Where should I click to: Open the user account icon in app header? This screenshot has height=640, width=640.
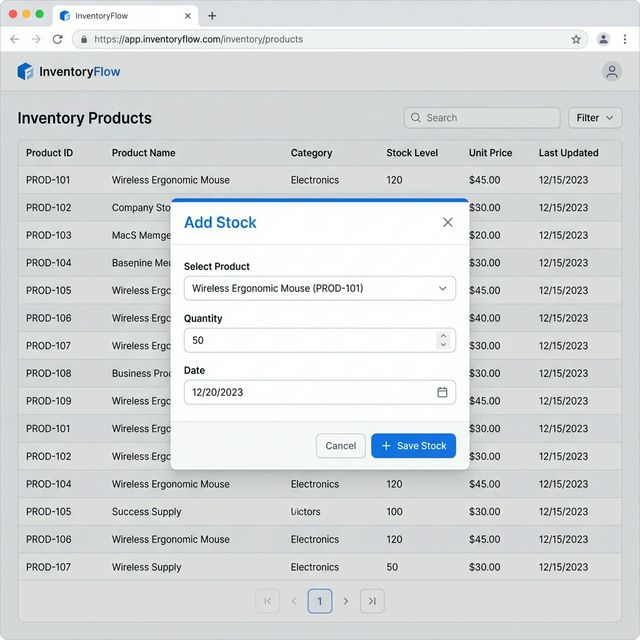(x=611, y=71)
